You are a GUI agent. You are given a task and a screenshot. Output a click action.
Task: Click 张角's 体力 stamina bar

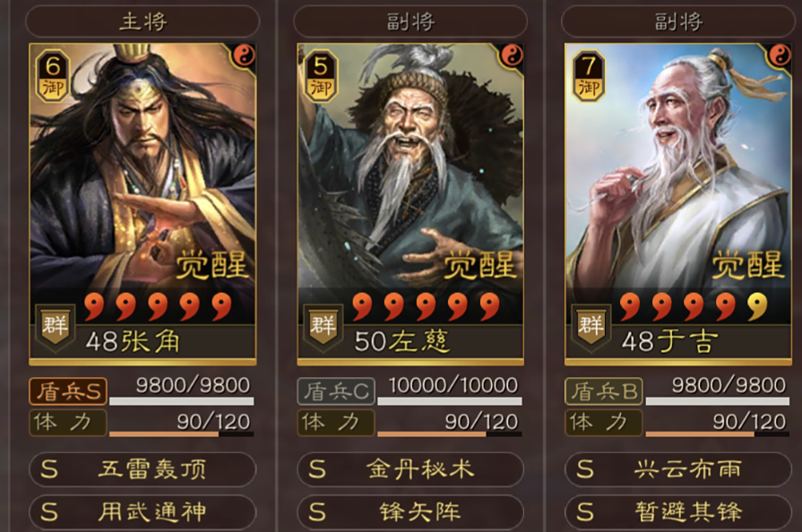pos(182,433)
